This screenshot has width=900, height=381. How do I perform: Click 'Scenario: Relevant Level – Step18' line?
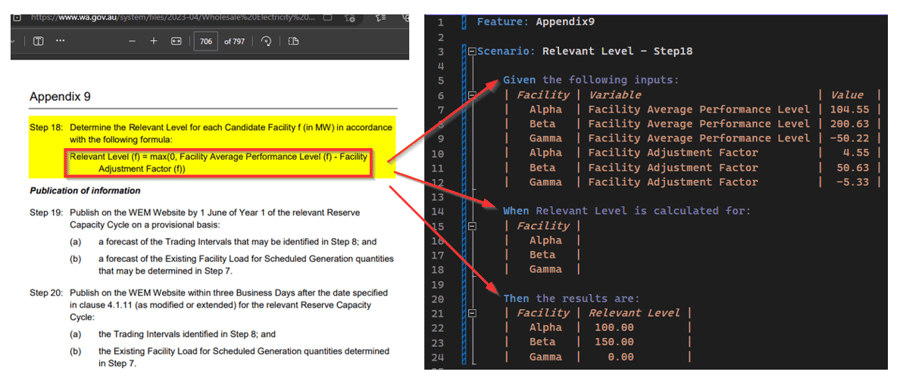pos(584,52)
